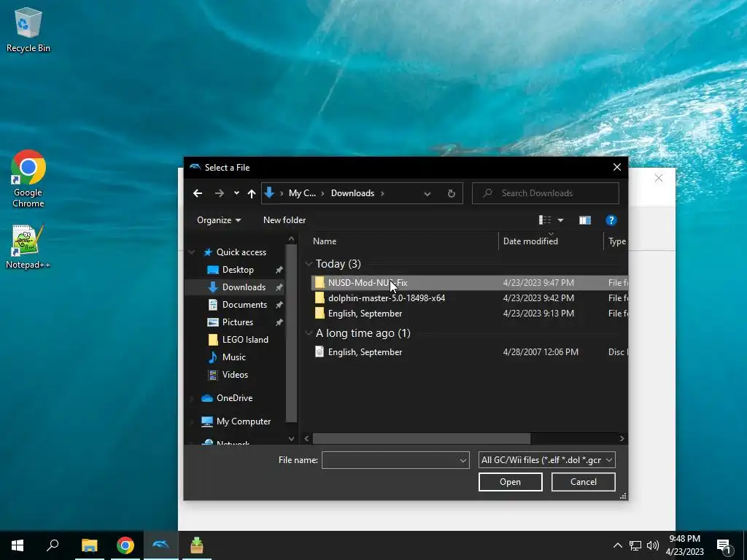Screen dimensions: 747x560
Task: Click the file list horizontal scrollbar
Action: click(x=421, y=438)
